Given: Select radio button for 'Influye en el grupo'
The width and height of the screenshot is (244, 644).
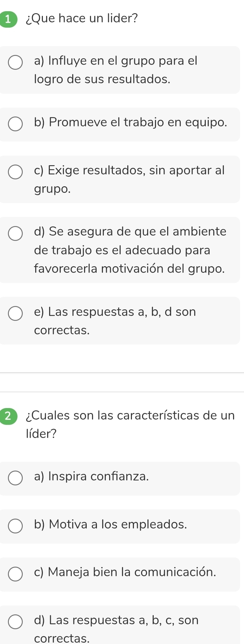Looking at the screenshot, I should pos(15,63).
